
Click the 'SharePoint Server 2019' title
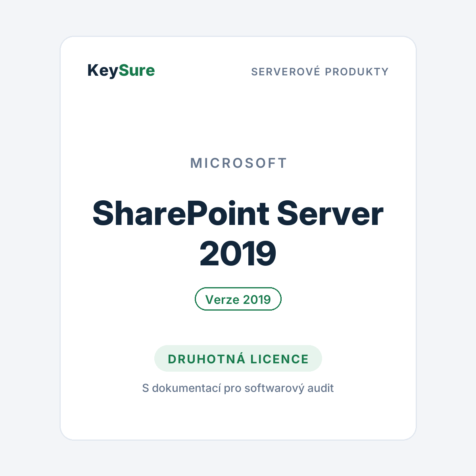click(x=238, y=233)
